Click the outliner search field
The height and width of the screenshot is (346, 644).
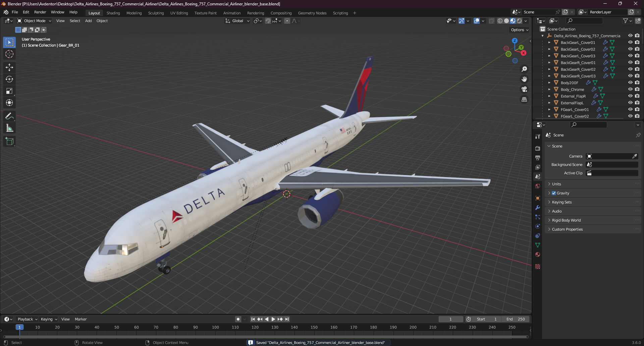click(584, 21)
